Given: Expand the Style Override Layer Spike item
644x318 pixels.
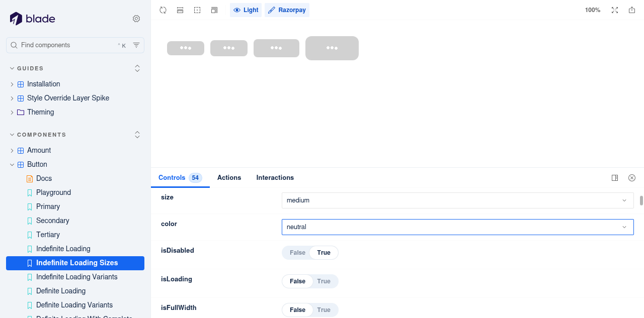Looking at the screenshot, I should pyautogui.click(x=12, y=98).
